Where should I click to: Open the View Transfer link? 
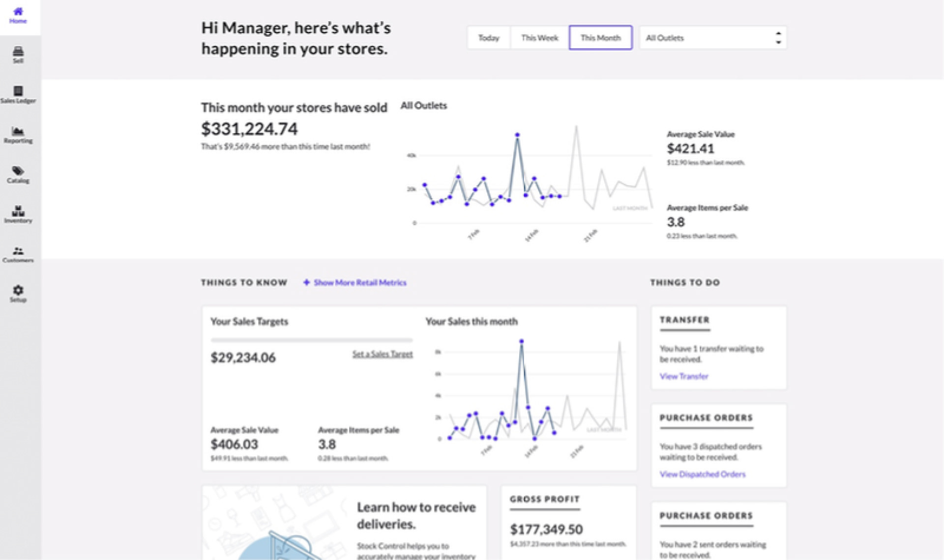tap(684, 376)
